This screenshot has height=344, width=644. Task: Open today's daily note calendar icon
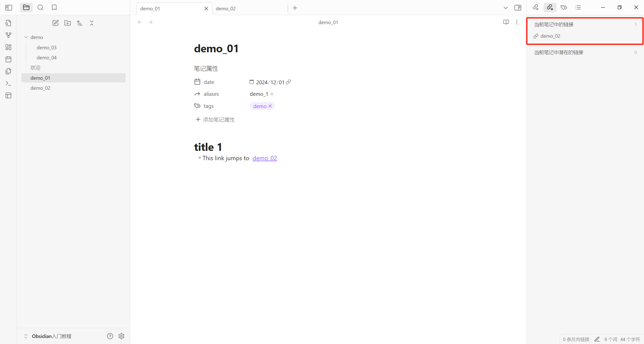tap(8, 59)
